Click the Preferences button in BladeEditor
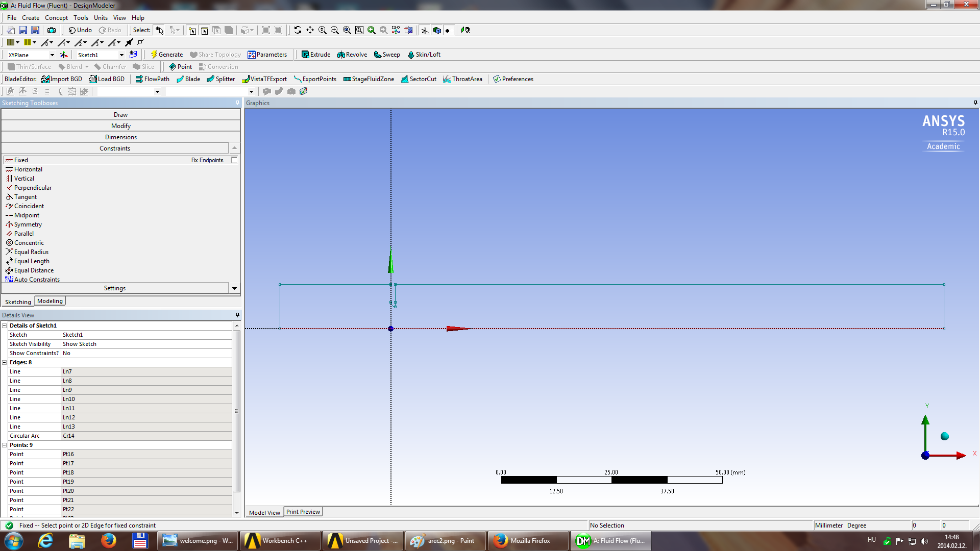Screen dimensions: 980x551 [513, 79]
